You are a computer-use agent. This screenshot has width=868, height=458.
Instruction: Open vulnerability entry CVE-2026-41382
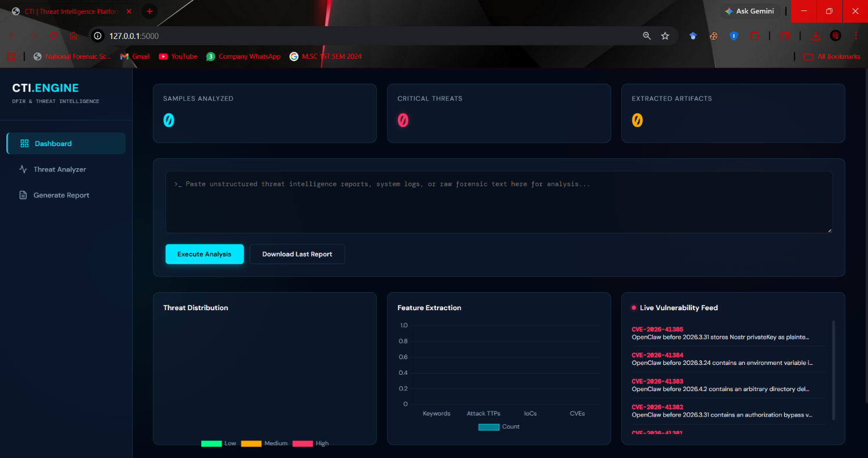(728, 411)
